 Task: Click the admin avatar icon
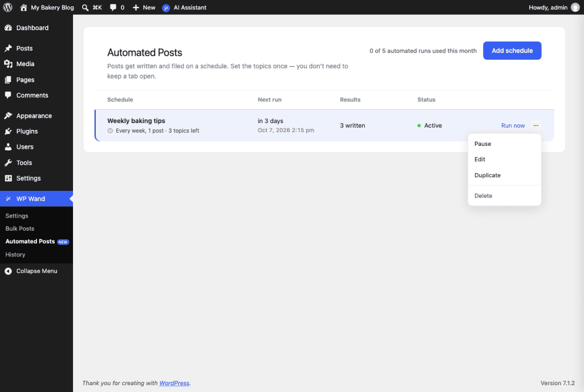tap(575, 7)
